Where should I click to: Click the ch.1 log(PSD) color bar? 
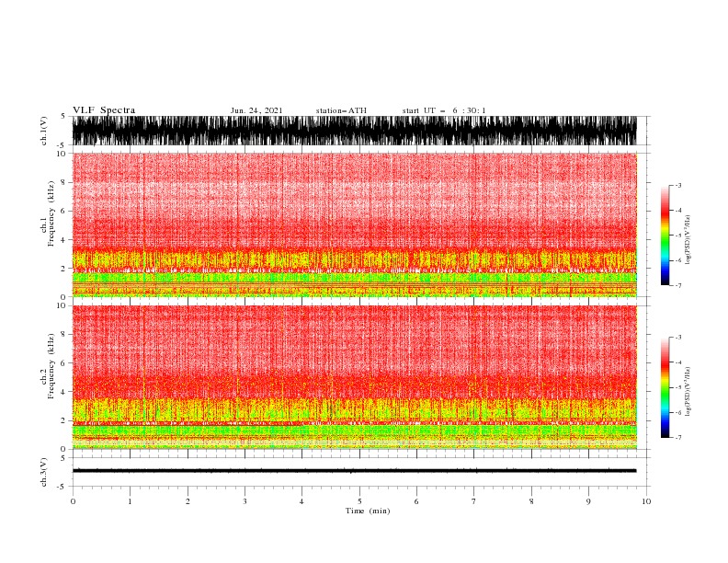pos(665,236)
